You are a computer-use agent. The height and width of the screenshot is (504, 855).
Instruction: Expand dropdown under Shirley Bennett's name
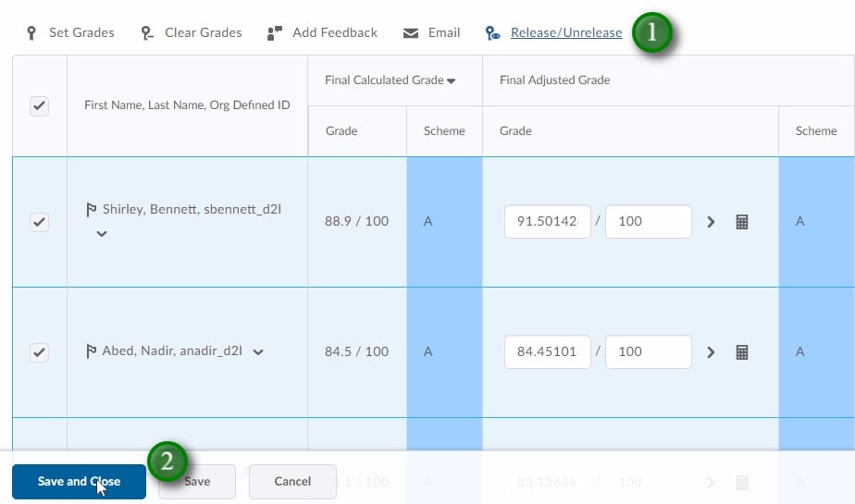pyautogui.click(x=102, y=234)
